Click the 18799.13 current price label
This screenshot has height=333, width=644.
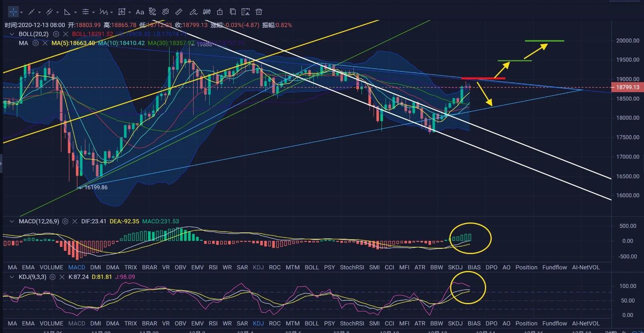[627, 87]
